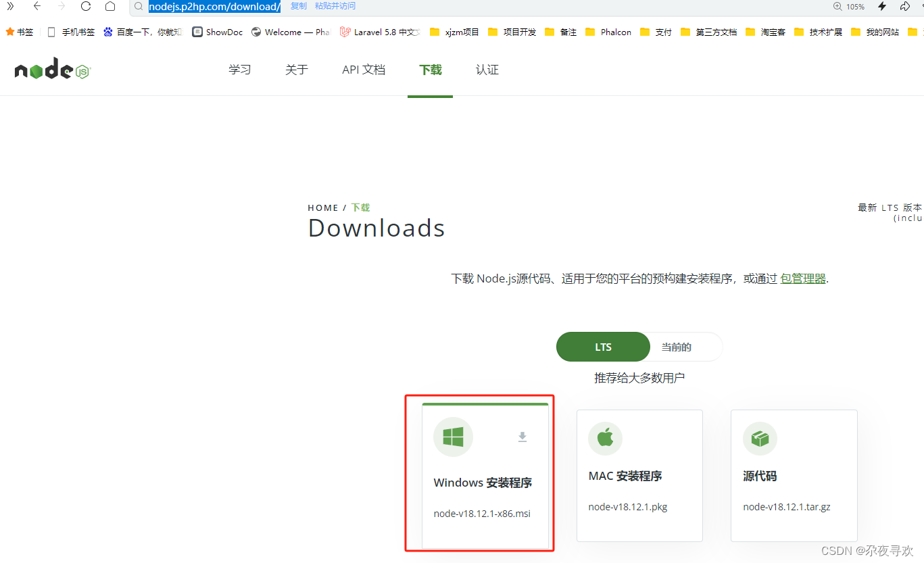
Task: Click the Node.js logo
Action: click(53, 69)
